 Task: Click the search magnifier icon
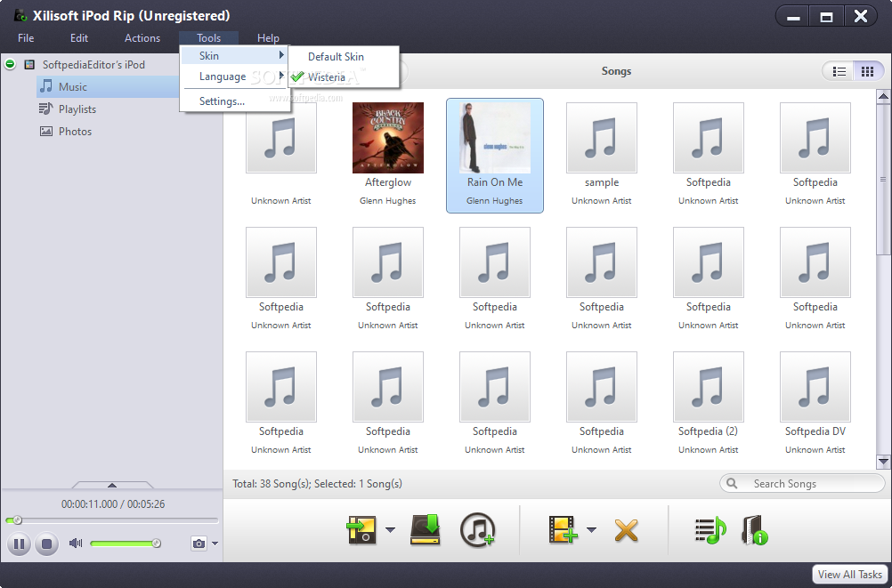tap(732, 483)
